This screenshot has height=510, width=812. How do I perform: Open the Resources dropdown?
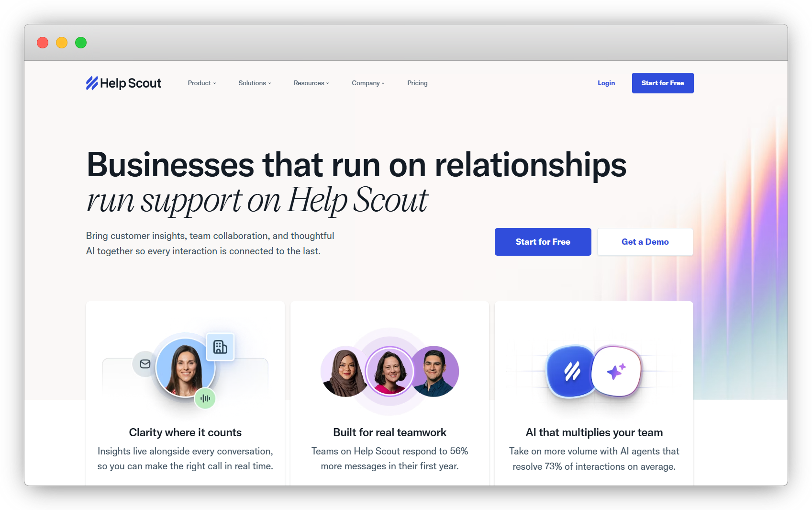click(311, 83)
